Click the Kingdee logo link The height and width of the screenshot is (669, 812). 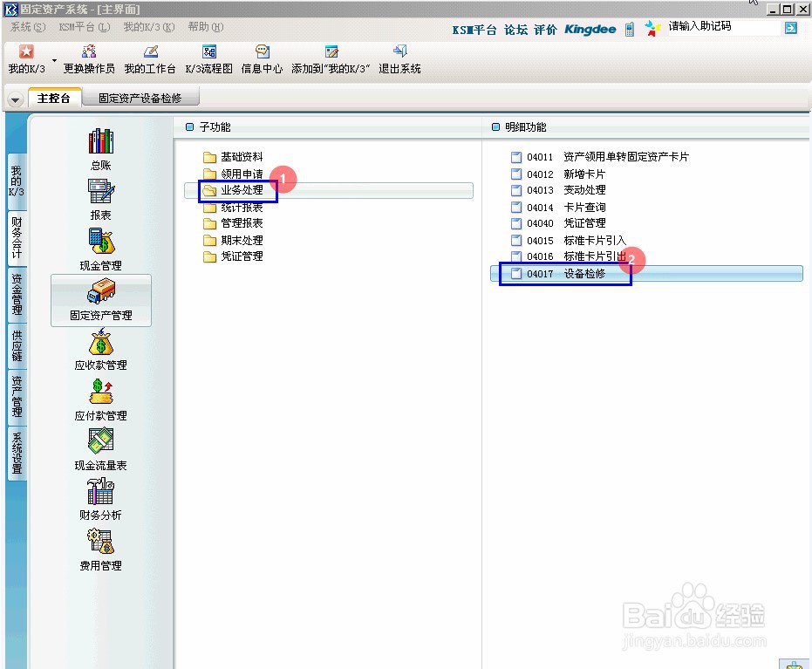(590, 30)
